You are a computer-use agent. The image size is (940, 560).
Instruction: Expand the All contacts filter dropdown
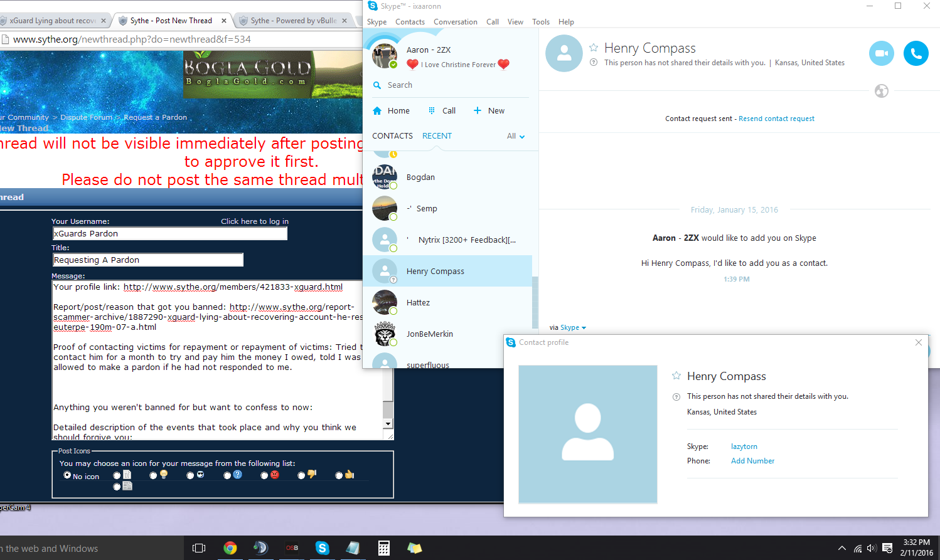[516, 136]
